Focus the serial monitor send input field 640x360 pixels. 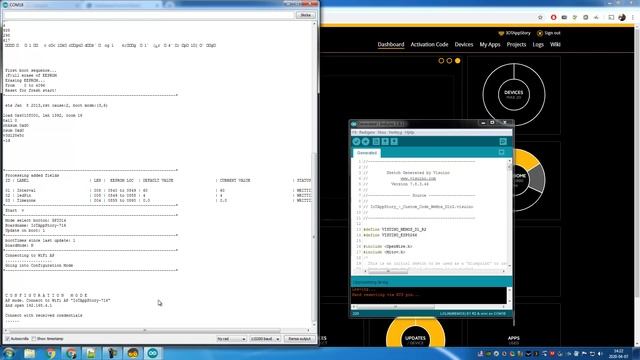pos(149,15)
